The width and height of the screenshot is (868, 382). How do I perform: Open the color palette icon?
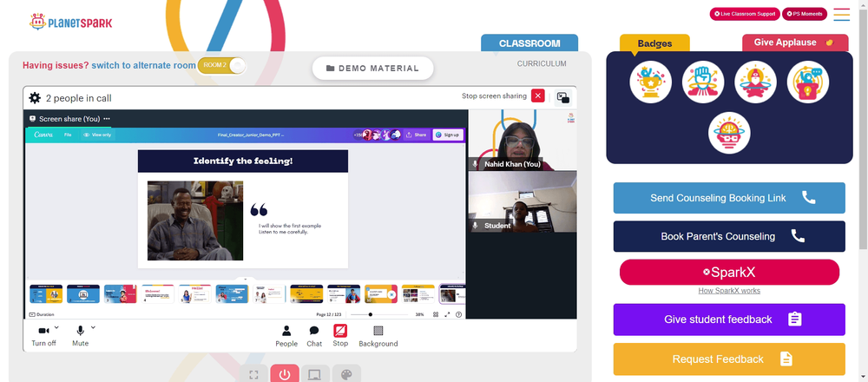[x=346, y=374]
